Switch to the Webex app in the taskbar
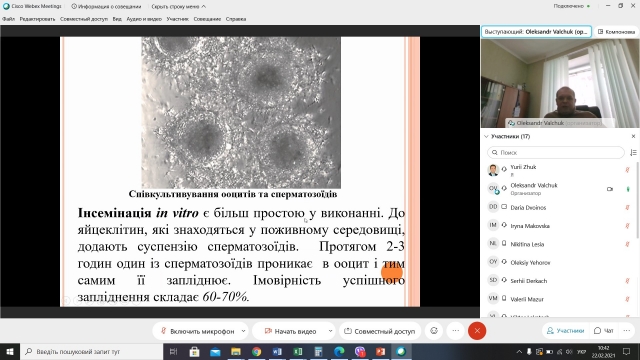 401,351
